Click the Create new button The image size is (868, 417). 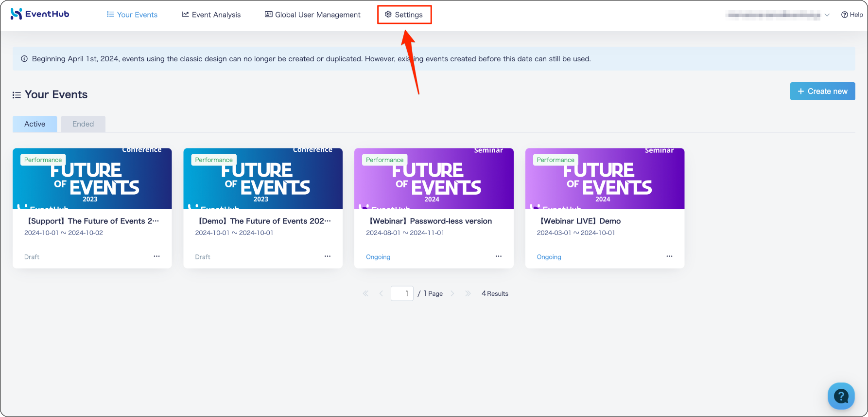point(822,91)
